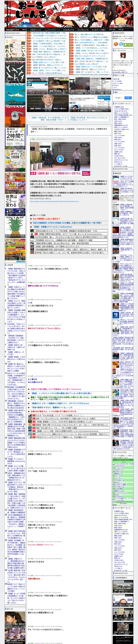This screenshot has width=138, height=644.
Task: Click the おーるじゃんる header banner
Action: (x=69, y=14)
